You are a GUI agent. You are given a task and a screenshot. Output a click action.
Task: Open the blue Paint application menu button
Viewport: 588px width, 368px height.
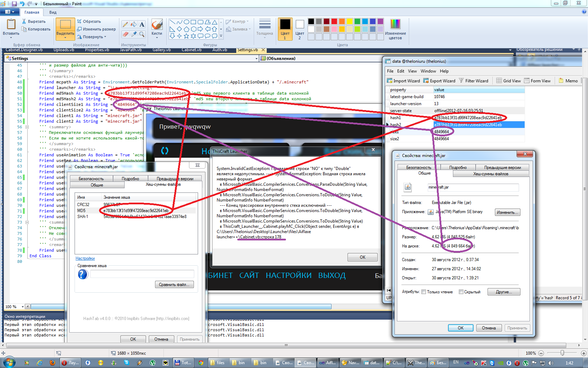(x=10, y=12)
